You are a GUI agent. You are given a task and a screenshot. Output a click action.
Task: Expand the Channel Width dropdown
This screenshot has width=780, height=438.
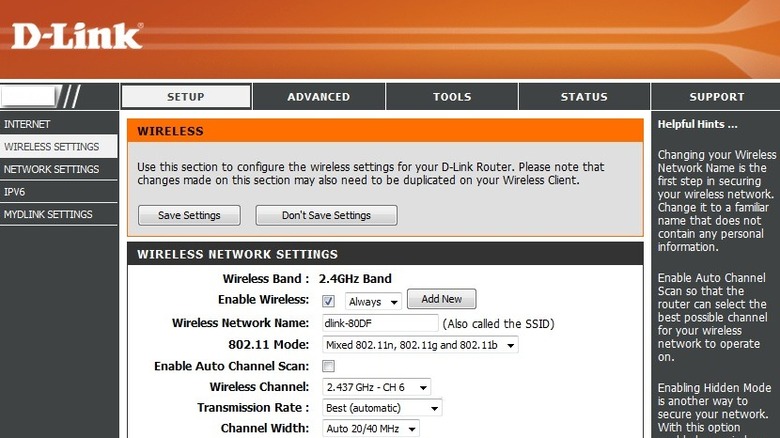click(x=371, y=429)
